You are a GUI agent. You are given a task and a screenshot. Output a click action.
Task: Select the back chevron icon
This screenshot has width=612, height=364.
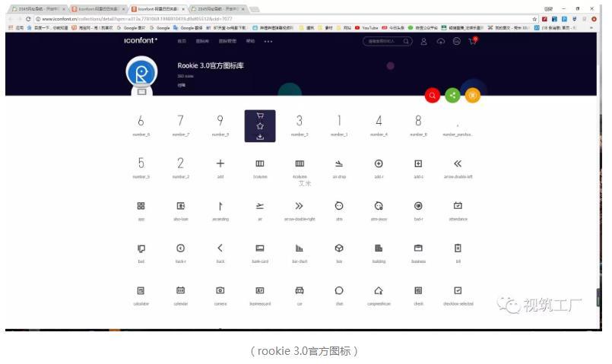tap(220, 248)
